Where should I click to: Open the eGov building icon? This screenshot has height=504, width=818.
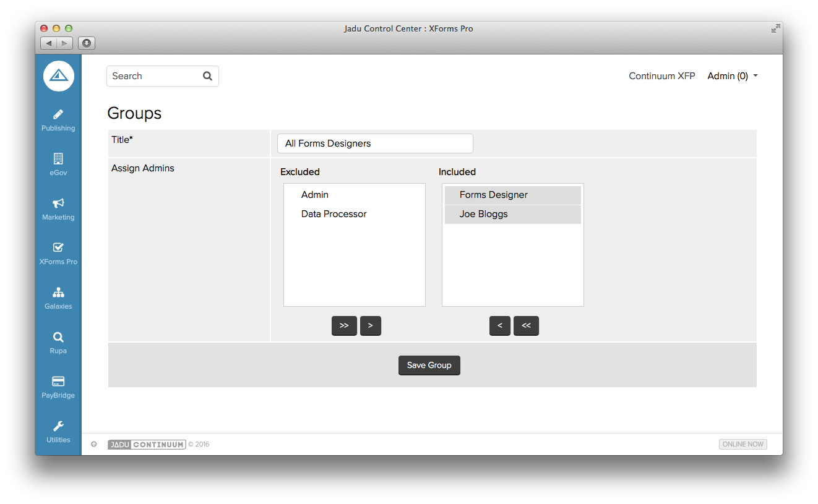coord(58,159)
